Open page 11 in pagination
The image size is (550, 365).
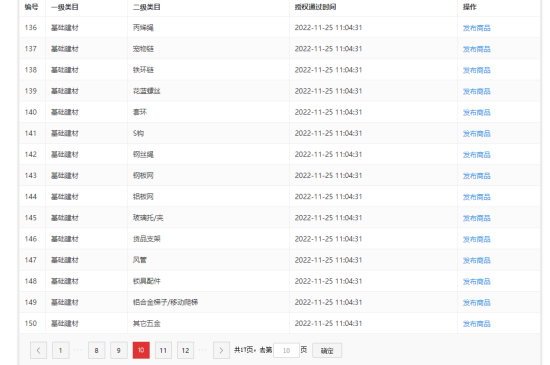pos(163,350)
